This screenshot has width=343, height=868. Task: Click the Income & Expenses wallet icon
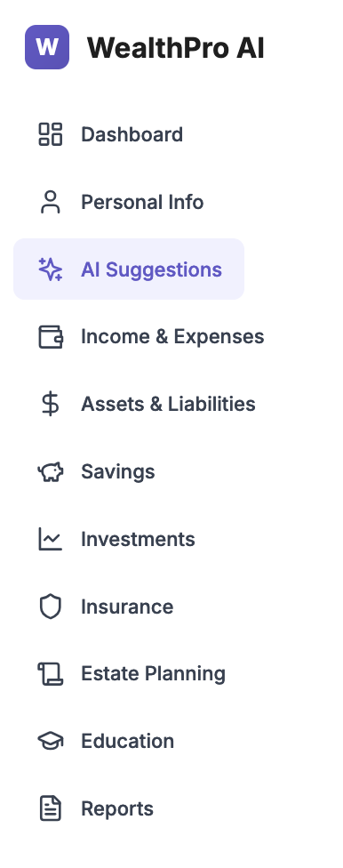[51, 336]
